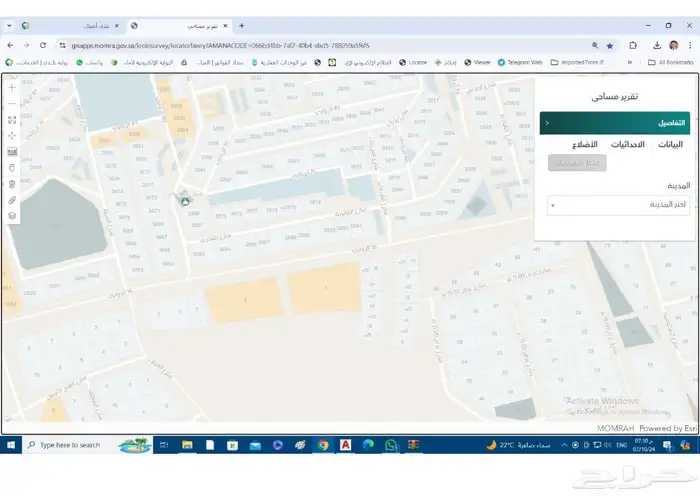Image resolution: width=700 pixels, height=496 pixels.
Task: Click the full extent arrows map tool
Action: coord(12,120)
